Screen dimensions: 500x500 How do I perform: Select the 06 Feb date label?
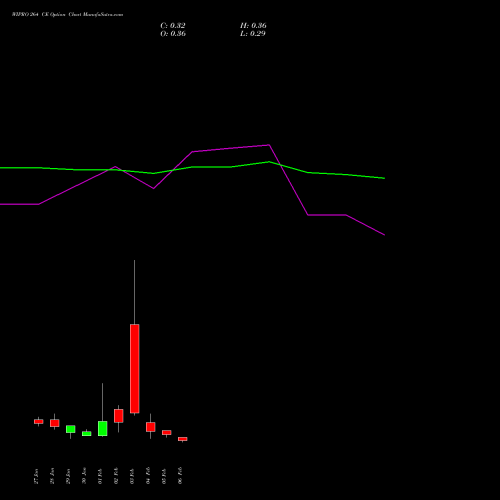pyautogui.click(x=180, y=476)
